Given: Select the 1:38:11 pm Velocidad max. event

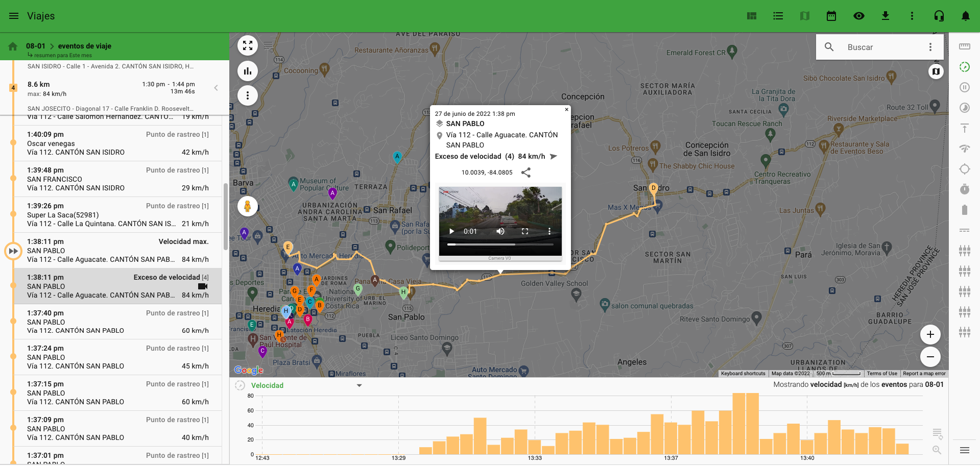Looking at the screenshot, I should [117, 251].
